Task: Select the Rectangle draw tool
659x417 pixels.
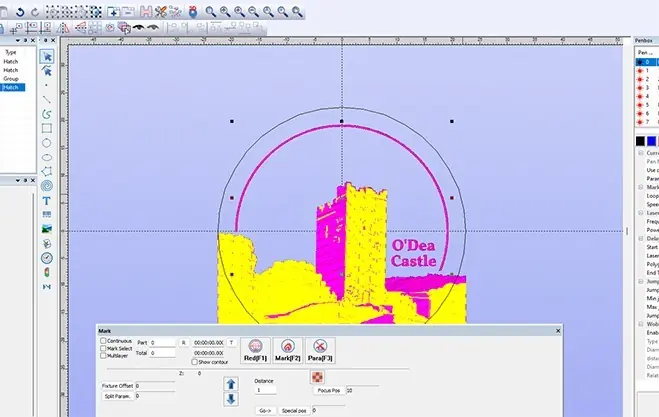Action: tap(47, 128)
